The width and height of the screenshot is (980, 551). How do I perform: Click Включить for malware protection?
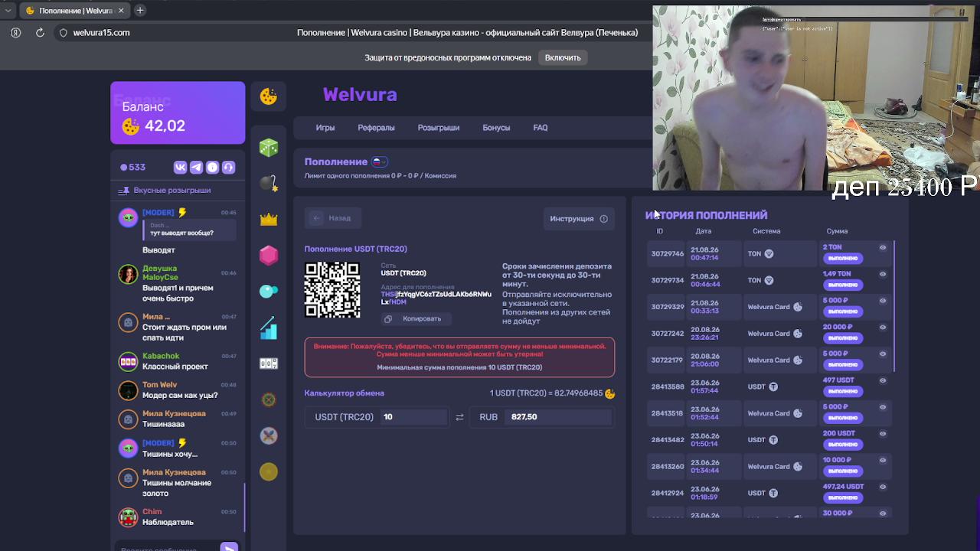(563, 57)
